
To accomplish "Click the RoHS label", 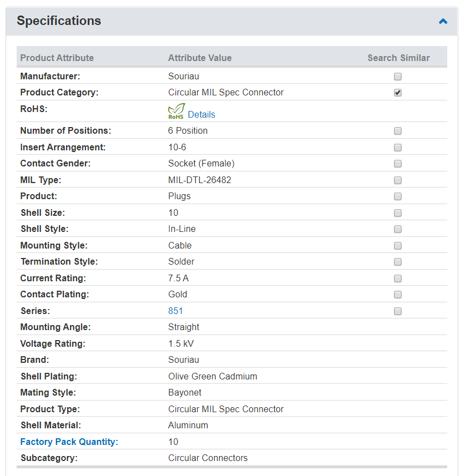I will [x=34, y=109].
